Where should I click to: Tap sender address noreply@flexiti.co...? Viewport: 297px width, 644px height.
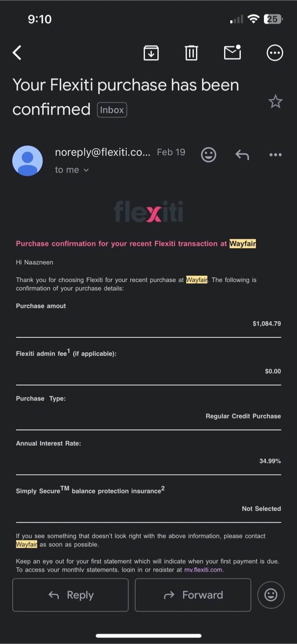pyautogui.click(x=103, y=152)
